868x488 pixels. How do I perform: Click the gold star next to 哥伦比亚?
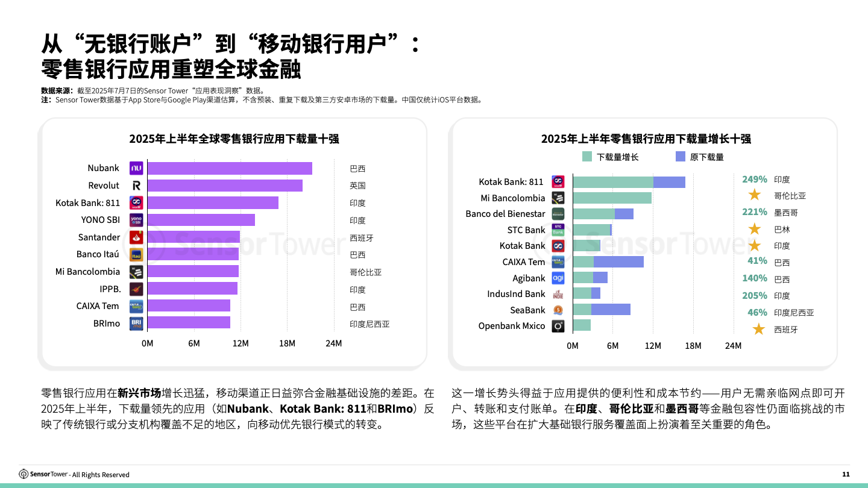754,195
